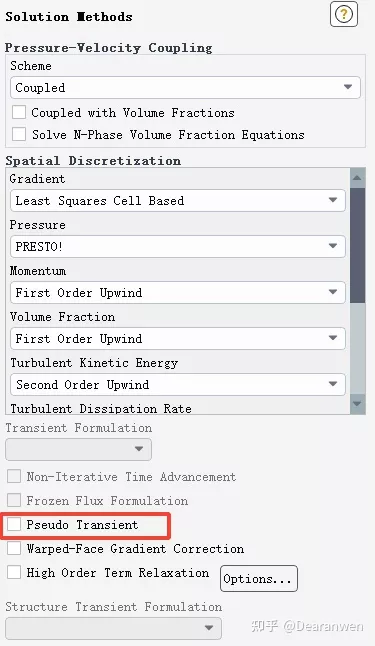The height and width of the screenshot is (646, 375).
Task: Click the Frozen Flux Formulation checkbox
Action: coord(14,501)
